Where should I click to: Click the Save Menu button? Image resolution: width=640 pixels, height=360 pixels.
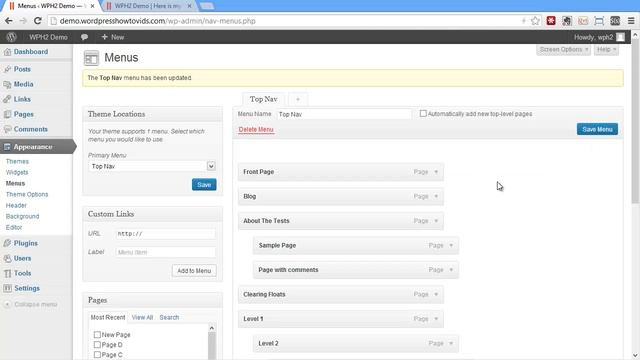tap(597, 129)
